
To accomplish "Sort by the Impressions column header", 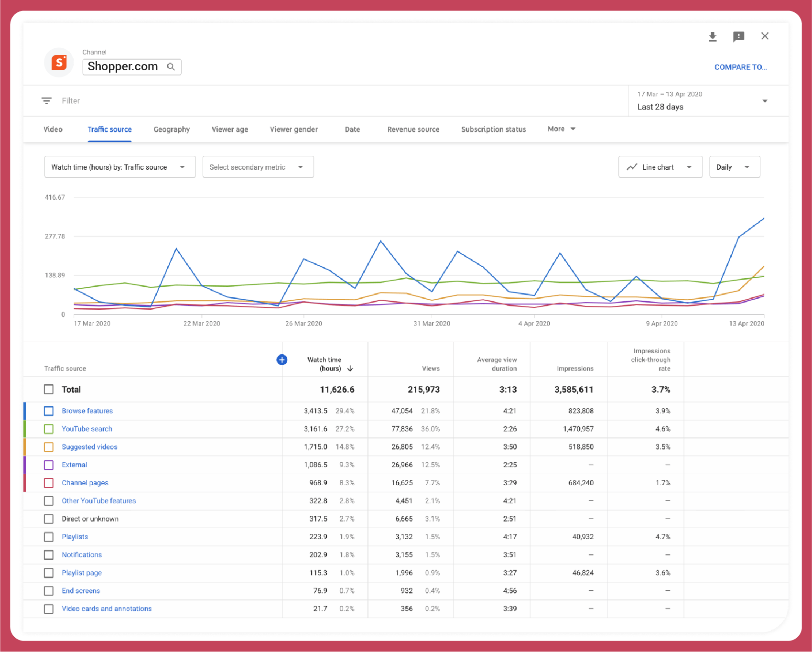I will 575,369.
